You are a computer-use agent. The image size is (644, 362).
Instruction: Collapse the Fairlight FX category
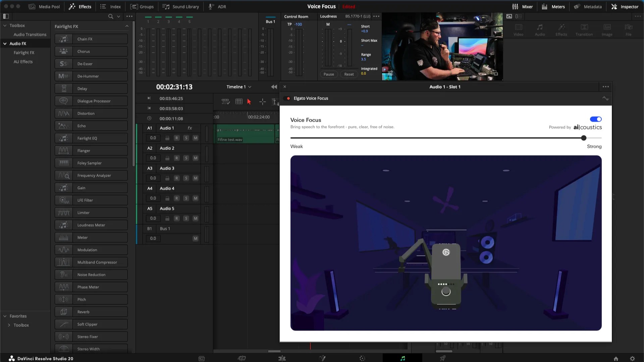point(127,26)
